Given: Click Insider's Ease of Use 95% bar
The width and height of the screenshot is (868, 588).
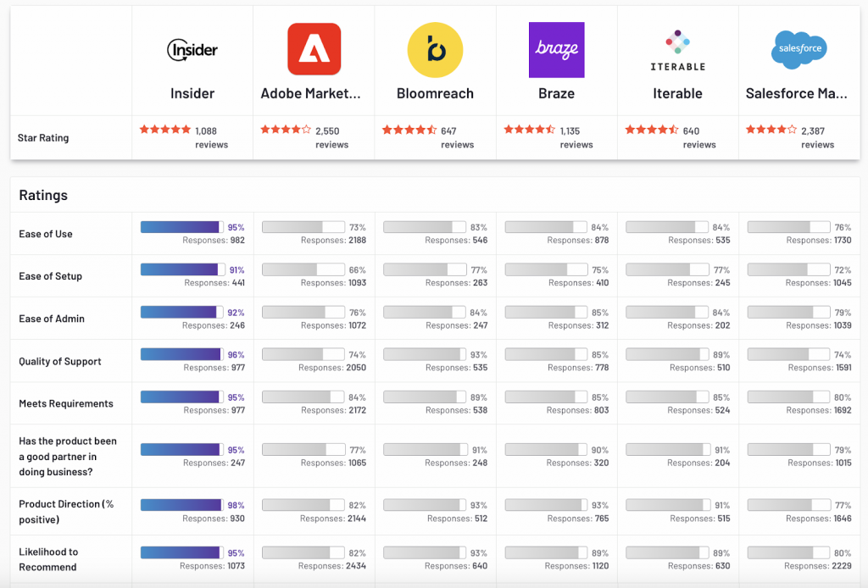Looking at the screenshot, I should click(x=181, y=227).
